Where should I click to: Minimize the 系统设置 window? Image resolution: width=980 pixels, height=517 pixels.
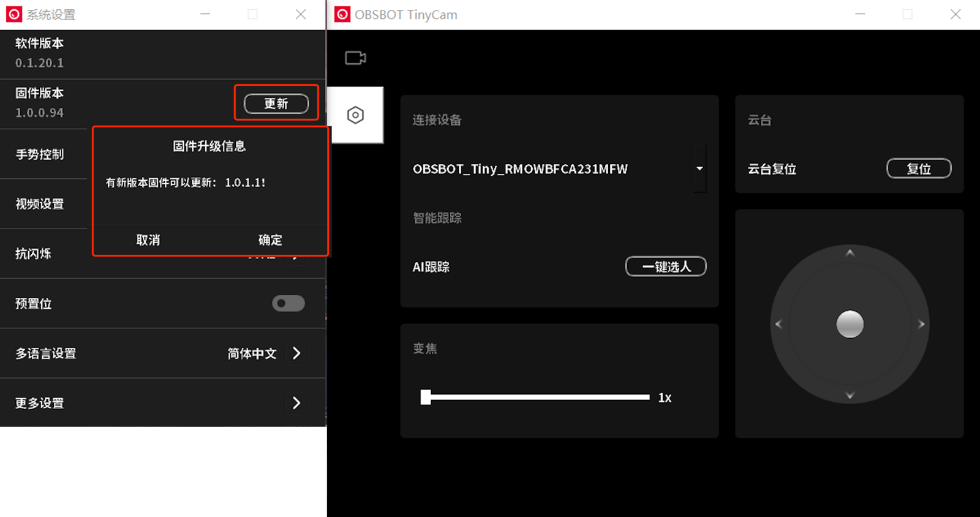click(x=205, y=14)
